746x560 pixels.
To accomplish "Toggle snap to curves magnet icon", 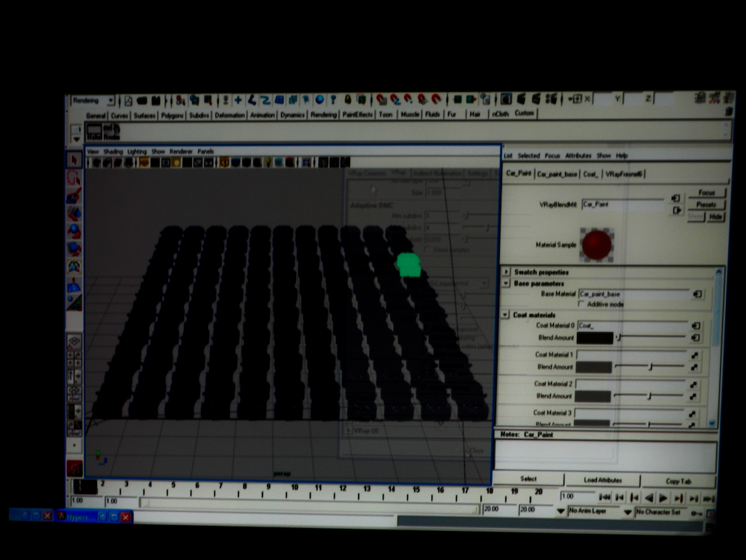I will tap(395, 99).
